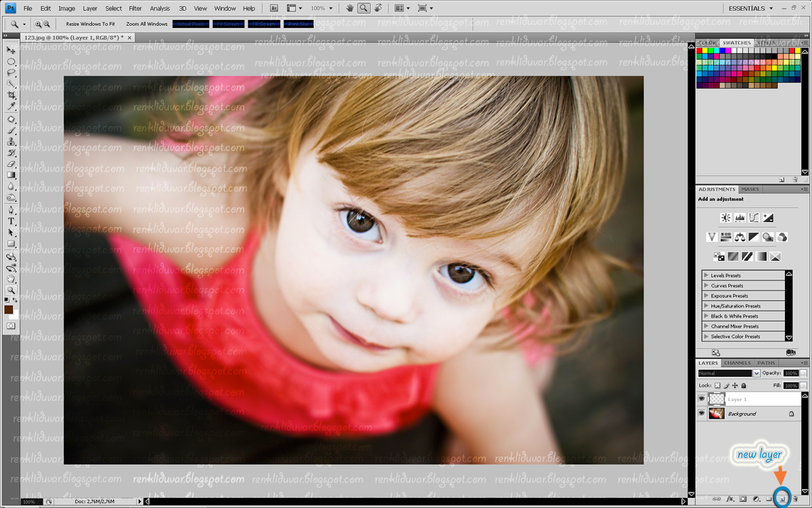Hide Layer 1 using eye icon
Screen dimensions: 812x508
701,399
